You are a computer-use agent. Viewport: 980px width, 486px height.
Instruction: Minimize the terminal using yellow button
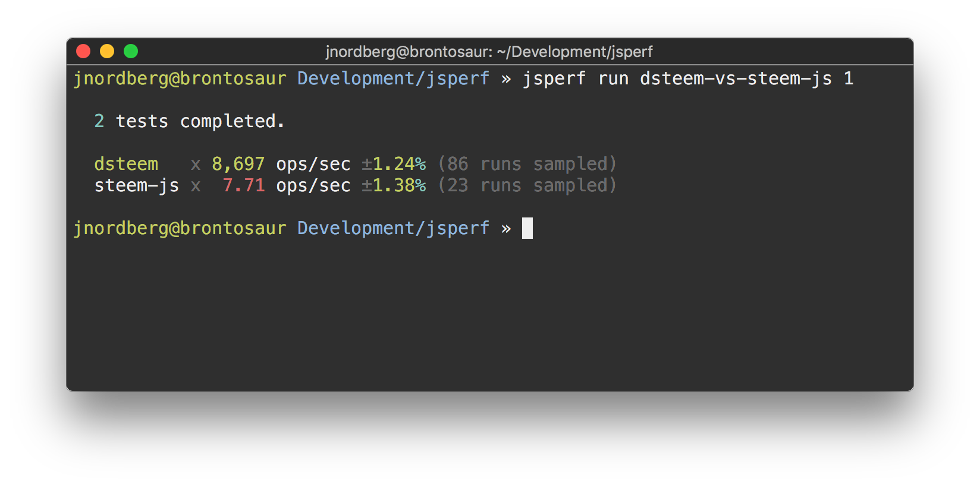click(x=107, y=52)
